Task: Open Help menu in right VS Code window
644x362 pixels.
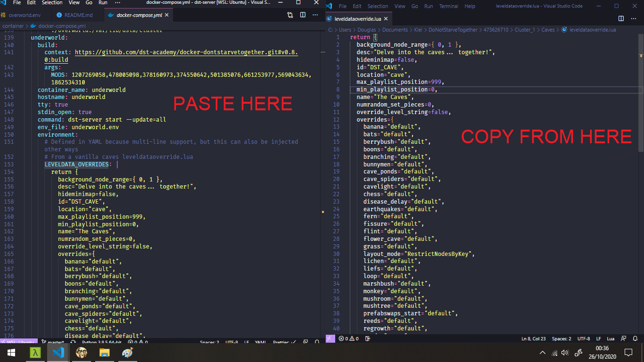Action: pos(470,6)
